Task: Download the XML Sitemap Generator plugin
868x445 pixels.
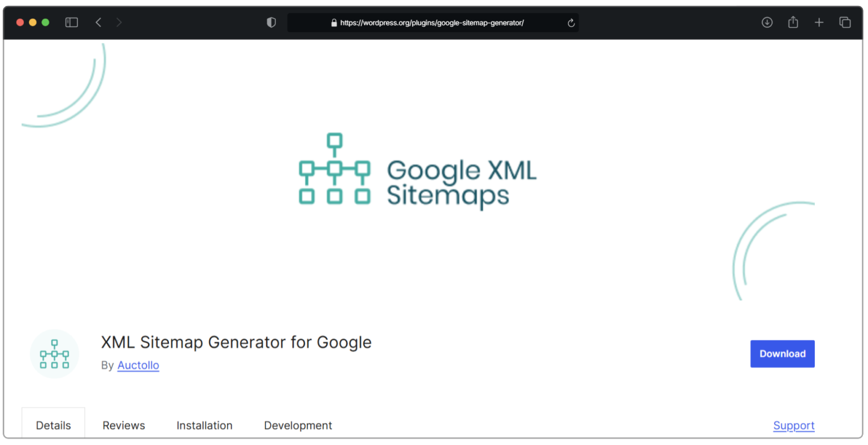Action: [782, 353]
